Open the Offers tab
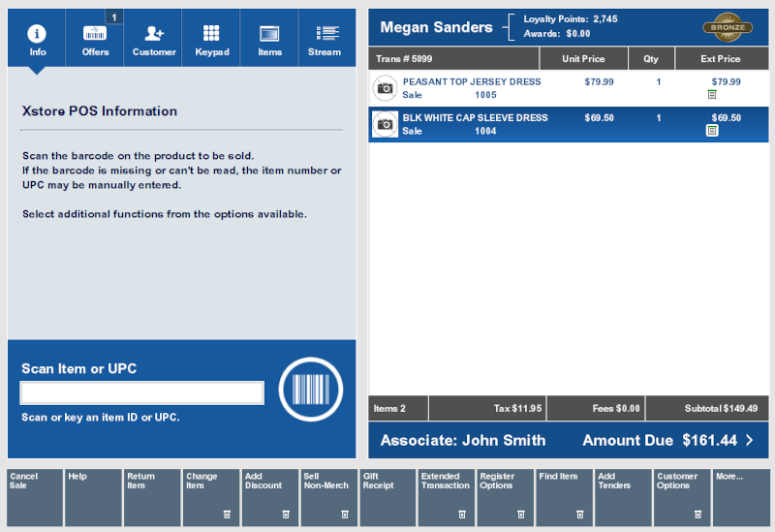Viewport: 775px width, 532px height. (95, 38)
